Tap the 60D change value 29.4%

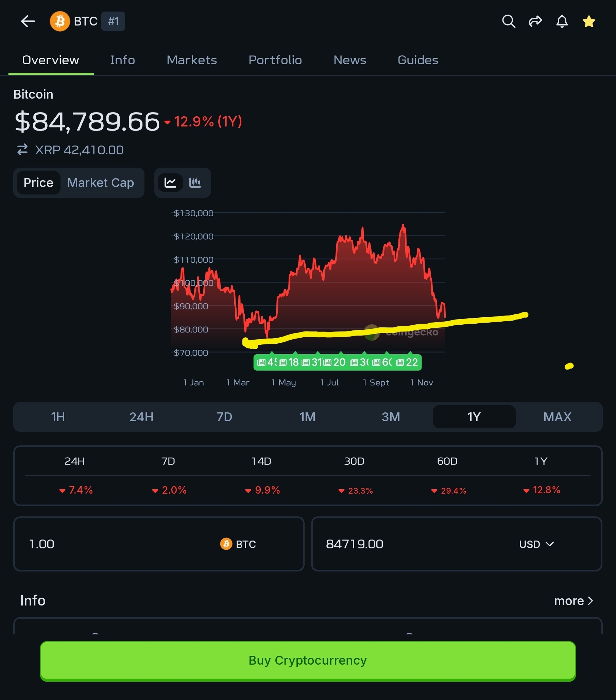[448, 491]
